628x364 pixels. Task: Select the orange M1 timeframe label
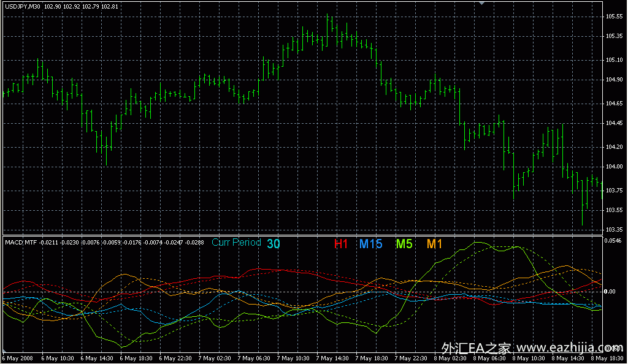click(434, 244)
